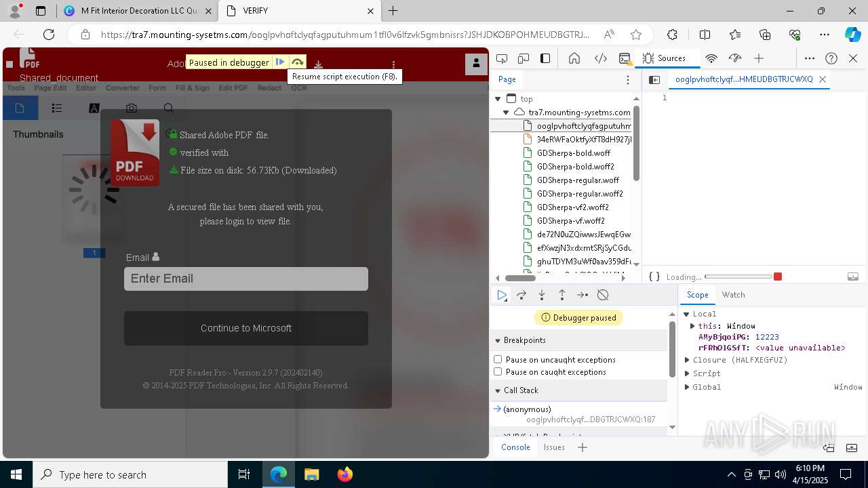868x488 pixels.
Task: Open File Explorer from taskbar
Action: pyautogui.click(x=311, y=474)
